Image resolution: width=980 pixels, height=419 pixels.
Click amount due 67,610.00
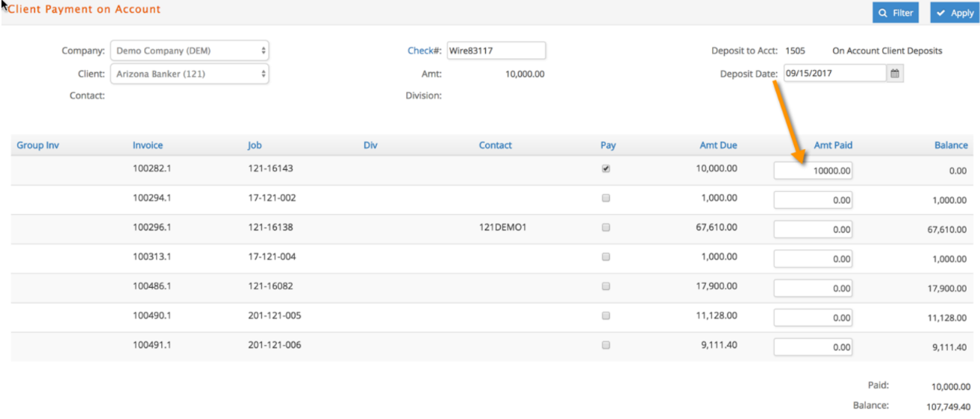(717, 227)
